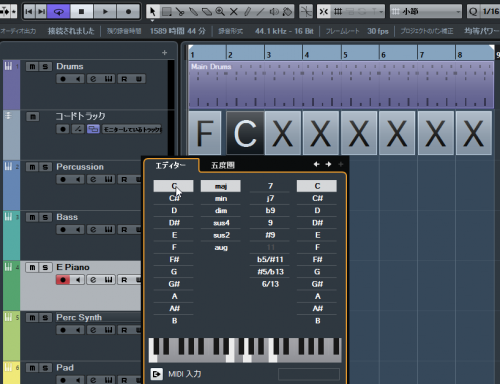
Task: Select root note F# in the first column
Action: (x=174, y=259)
